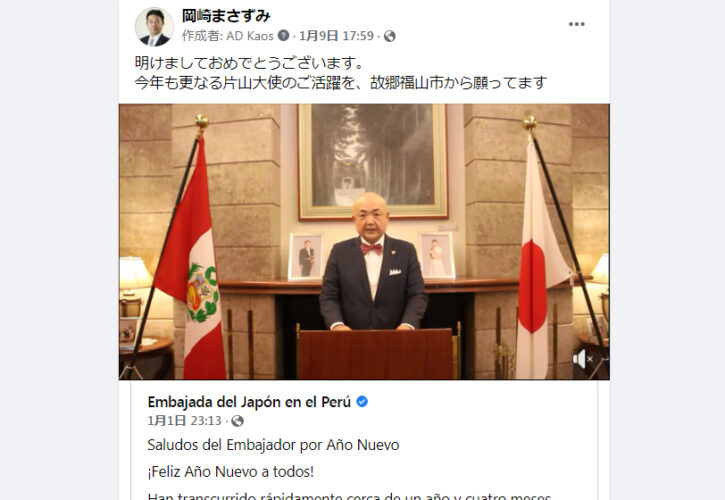Click the Saludos del Embajador por Año Nuevo text
725x500 pixels.
273,445
